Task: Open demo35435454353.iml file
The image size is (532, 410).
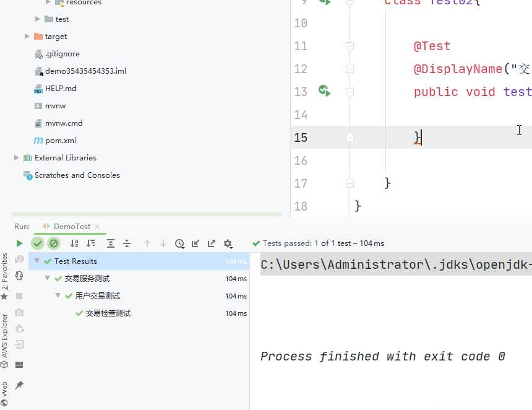Action: point(85,71)
